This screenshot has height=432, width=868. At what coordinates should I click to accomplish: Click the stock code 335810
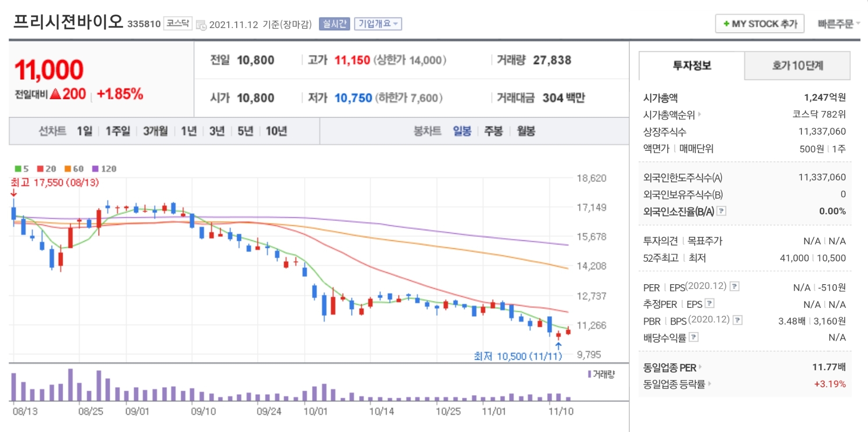point(144,24)
